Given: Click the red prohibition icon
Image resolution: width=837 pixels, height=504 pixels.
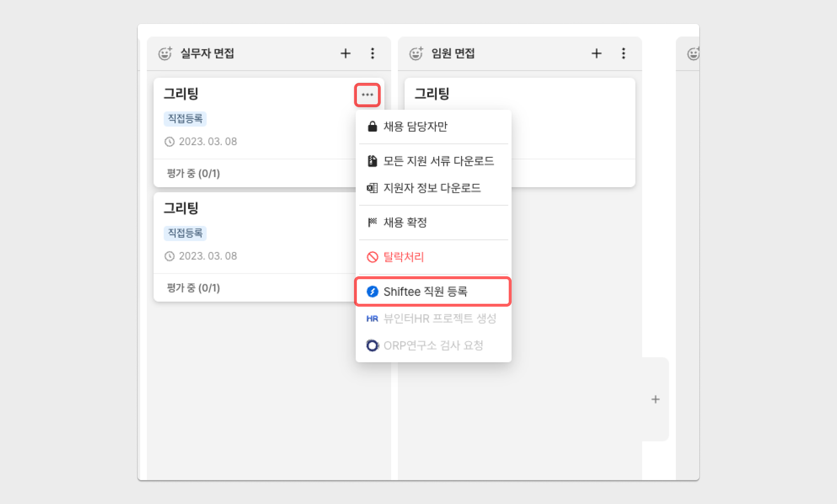Looking at the screenshot, I should pyautogui.click(x=372, y=257).
